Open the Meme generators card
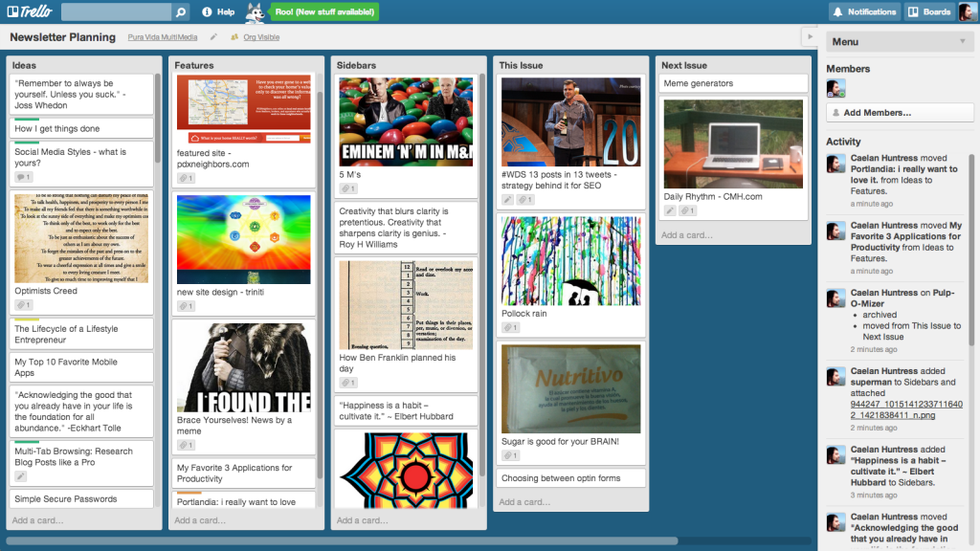The width and height of the screenshot is (980, 551). tap(733, 83)
